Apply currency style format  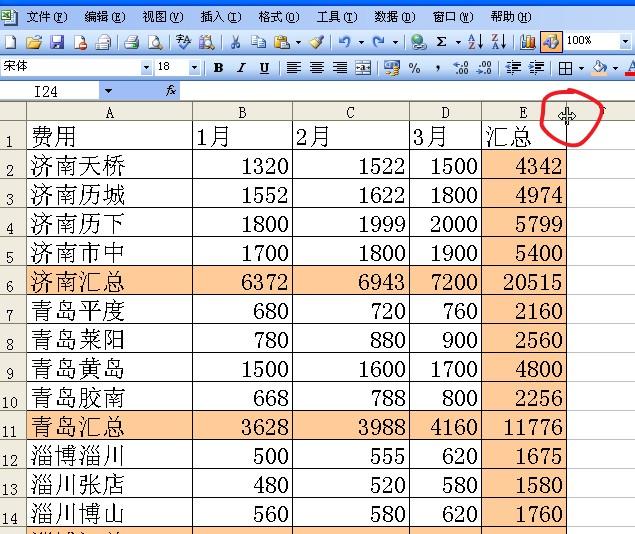pos(392,68)
